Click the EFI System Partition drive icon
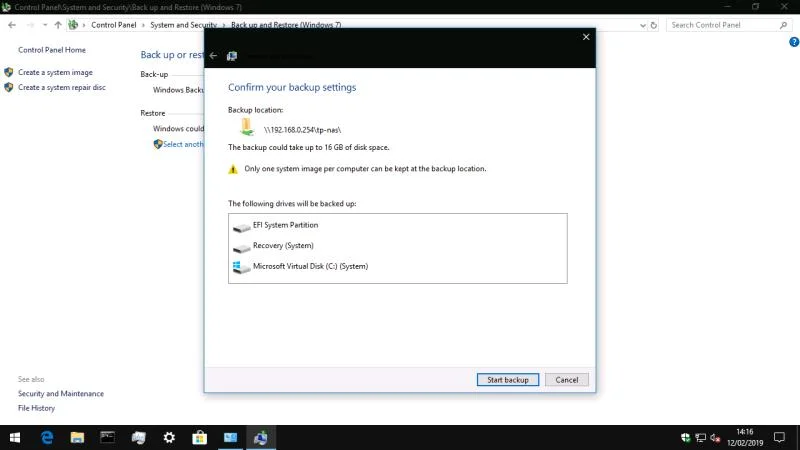The height and width of the screenshot is (450, 800). coord(241,227)
